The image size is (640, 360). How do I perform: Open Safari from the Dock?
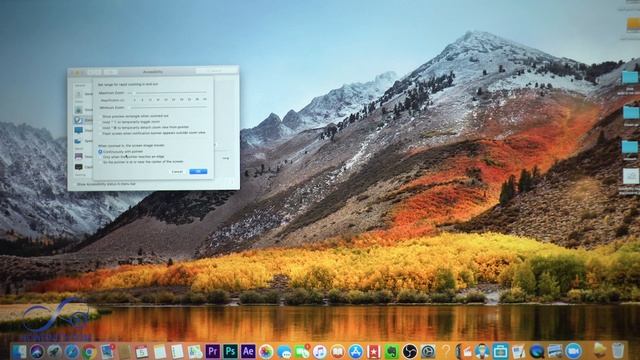[72, 351]
